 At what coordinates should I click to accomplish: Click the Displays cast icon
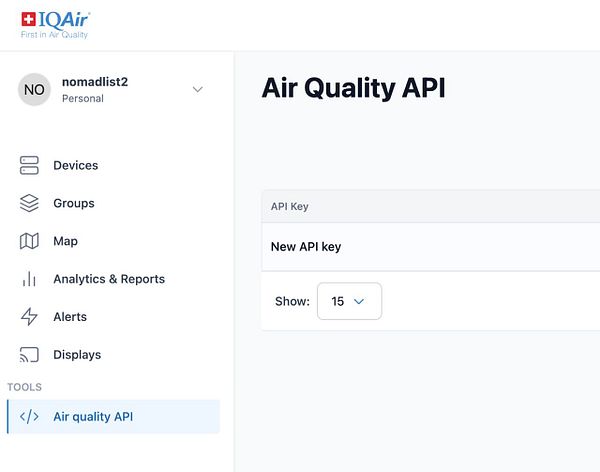pos(29,354)
